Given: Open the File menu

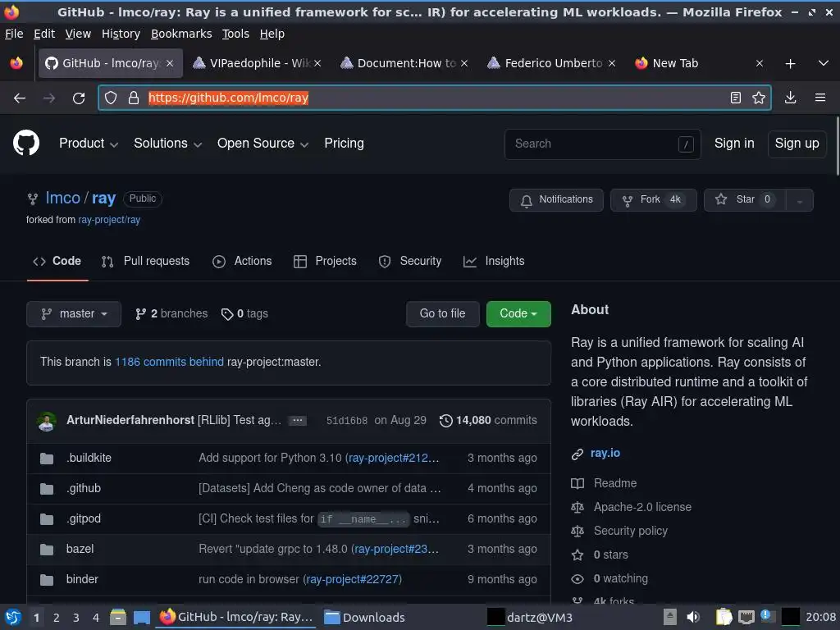Looking at the screenshot, I should coord(14,34).
